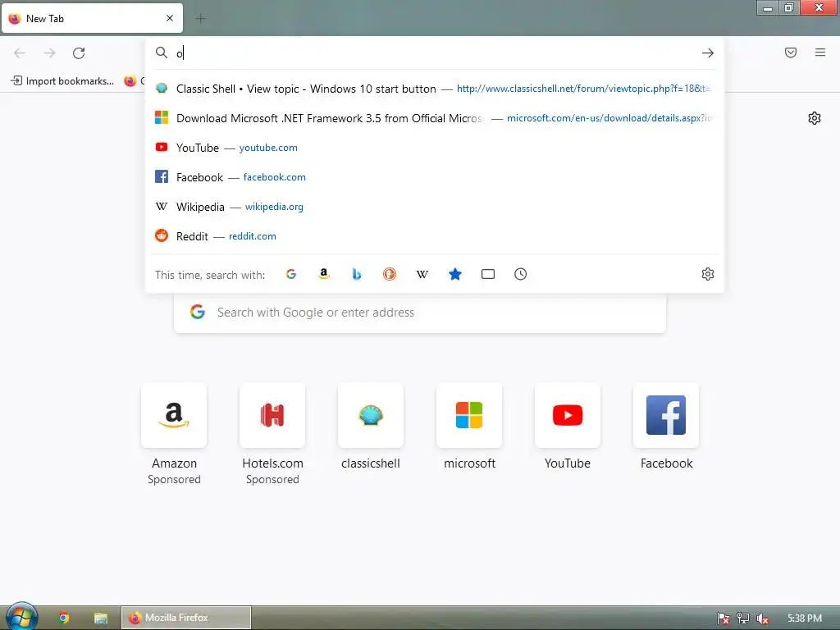This screenshot has height=630, width=840.
Task: Search this time with DuckDuckGo icon
Action: pos(390,274)
